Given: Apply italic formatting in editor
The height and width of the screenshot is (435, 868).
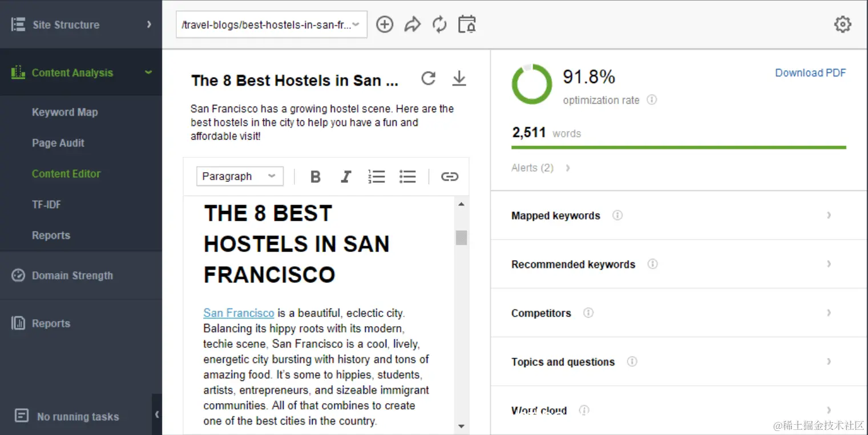Looking at the screenshot, I should (345, 177).
